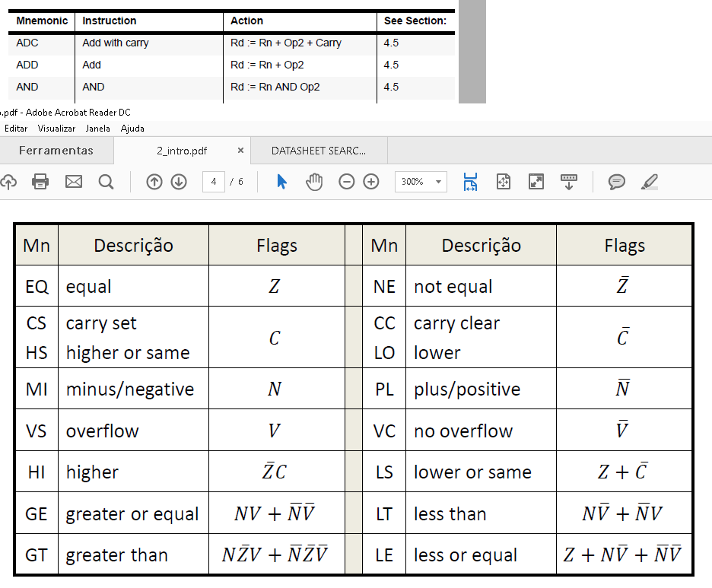Send the file by email envelope icon

(x=74, y=182)
